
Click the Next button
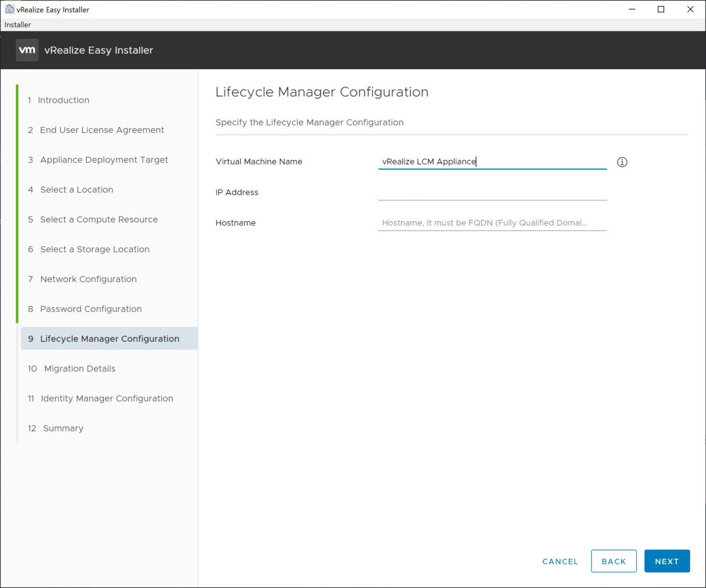667,561
